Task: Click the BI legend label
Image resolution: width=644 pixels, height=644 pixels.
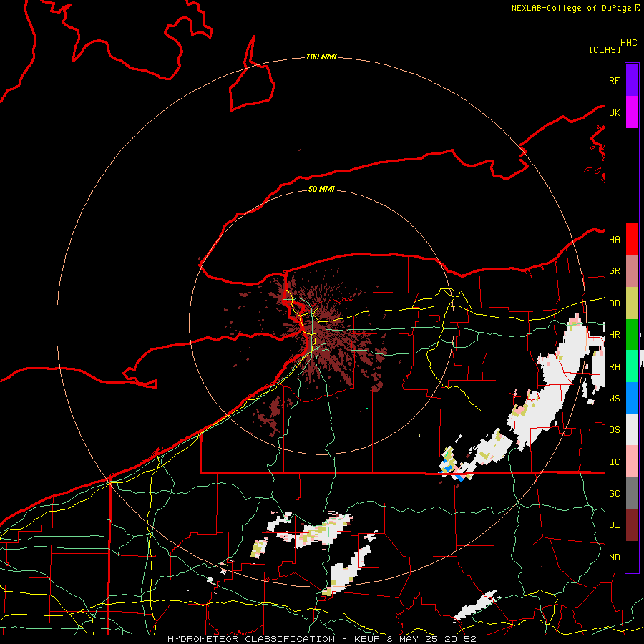Action: coord(614,525)
